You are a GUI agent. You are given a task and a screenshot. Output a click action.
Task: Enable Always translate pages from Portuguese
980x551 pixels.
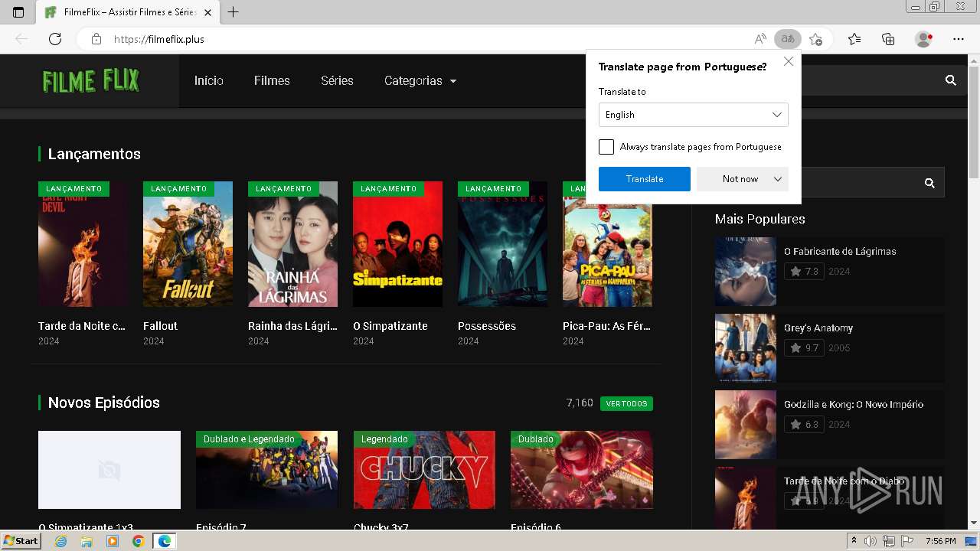point(606,147)
